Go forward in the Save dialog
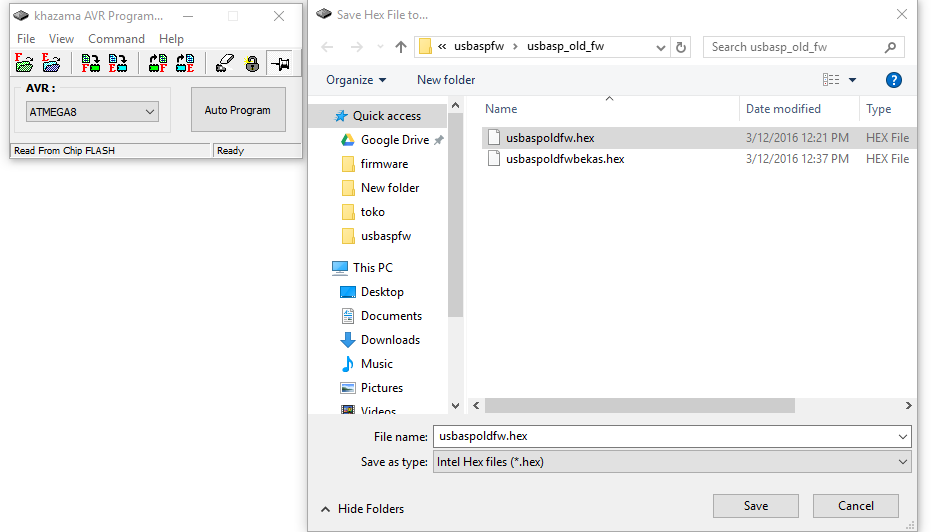 357,47
